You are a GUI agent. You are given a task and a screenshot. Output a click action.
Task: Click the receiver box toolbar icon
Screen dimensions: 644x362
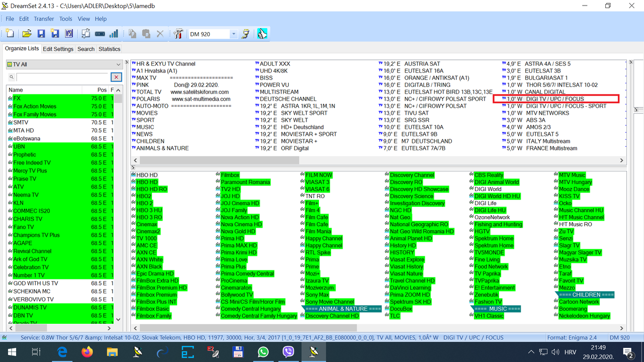pos(100,34)
